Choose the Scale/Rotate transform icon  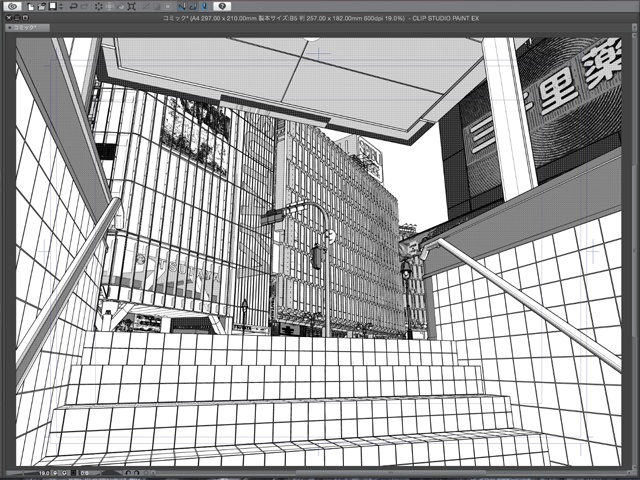point(131,7)
